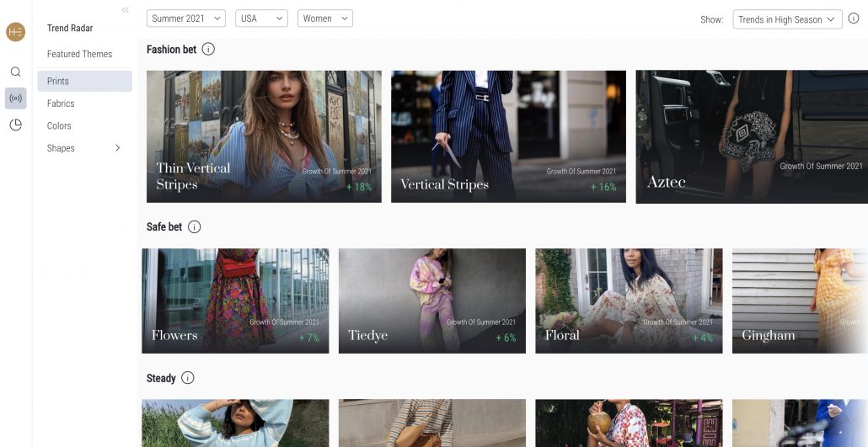Open the Aztec trend card
Viewport: 868px width, 447px height.
coord(752,136)
